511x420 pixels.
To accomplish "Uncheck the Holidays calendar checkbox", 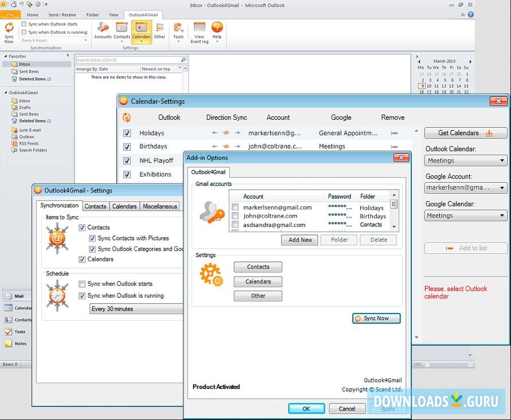I will tap(127, 133).
